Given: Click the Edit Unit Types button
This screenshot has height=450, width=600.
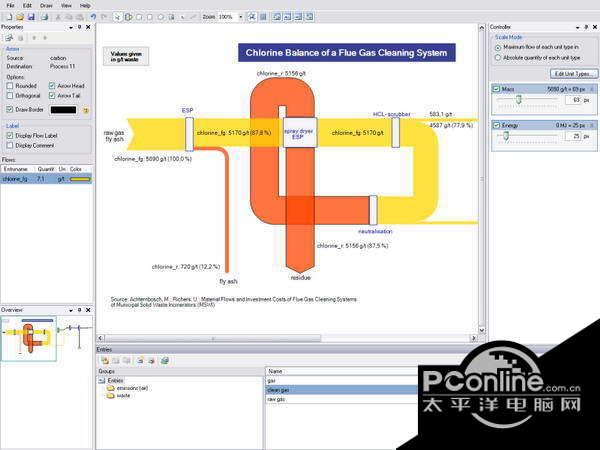Looking at the screenshot, I should click(573, 73).
